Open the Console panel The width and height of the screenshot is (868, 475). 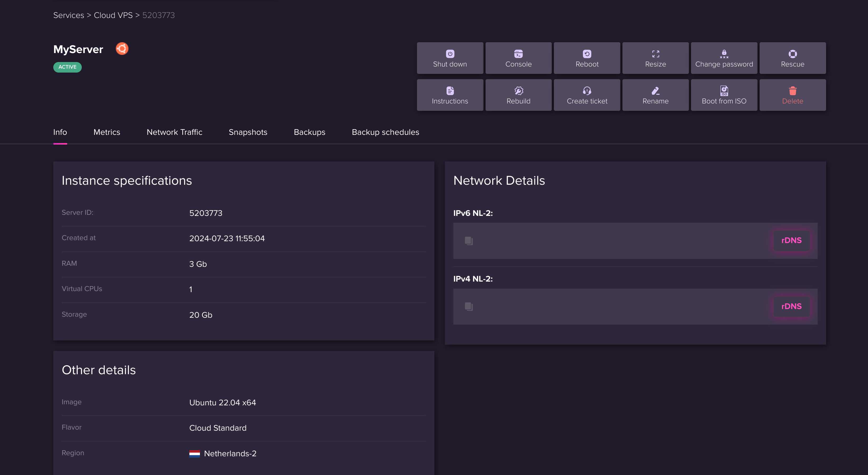click(519, 58)
